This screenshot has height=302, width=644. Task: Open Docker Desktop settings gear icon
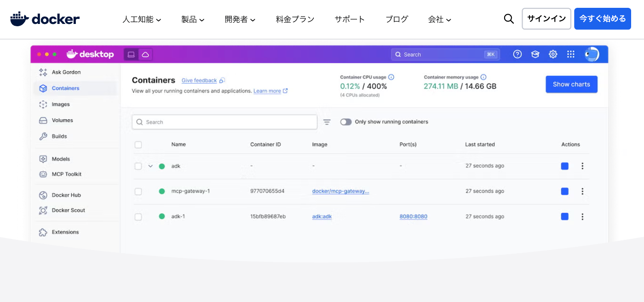(553, 54)
